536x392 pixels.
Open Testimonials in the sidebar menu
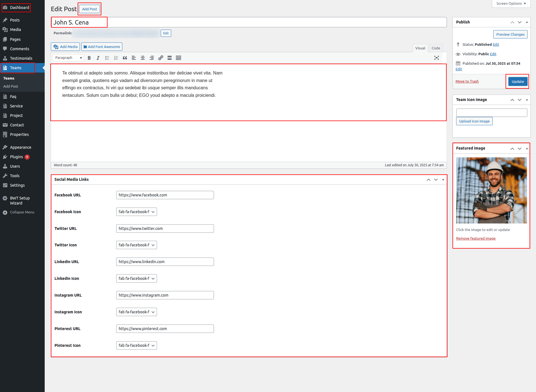tap(21, 58)
